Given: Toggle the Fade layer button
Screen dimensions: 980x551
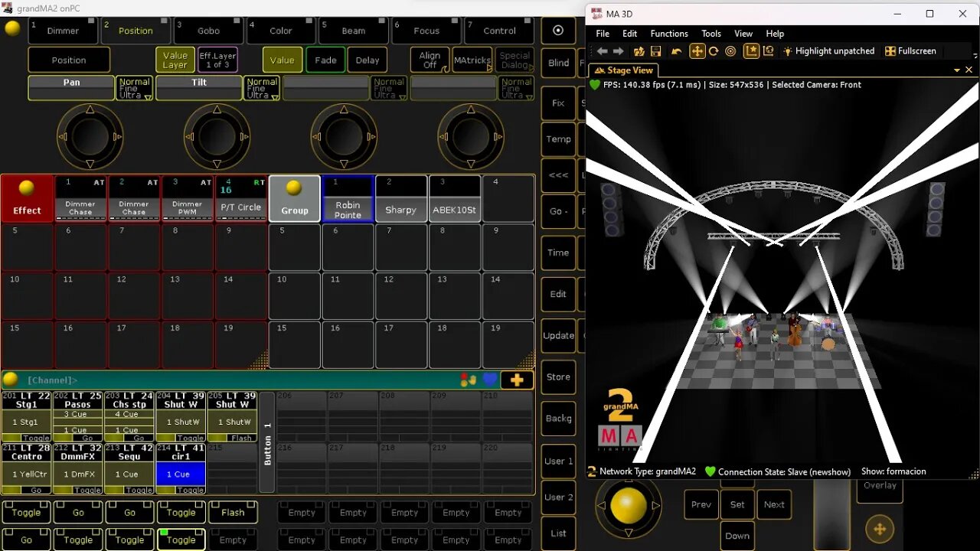Looking at the screenshot, I should pyautogui.click(x=325, y=60).
